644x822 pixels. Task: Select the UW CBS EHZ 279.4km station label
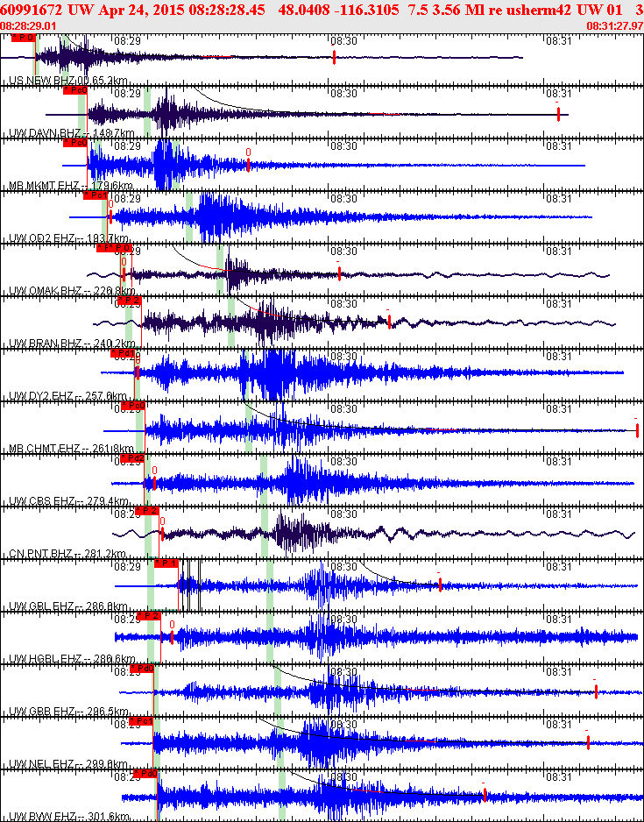point(68,500)
